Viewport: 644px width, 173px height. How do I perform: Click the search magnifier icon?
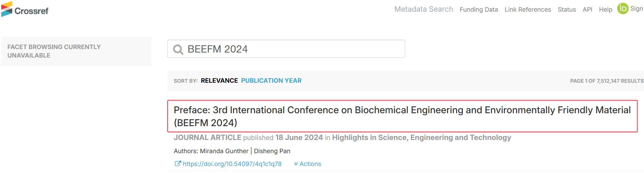point(178,49)
